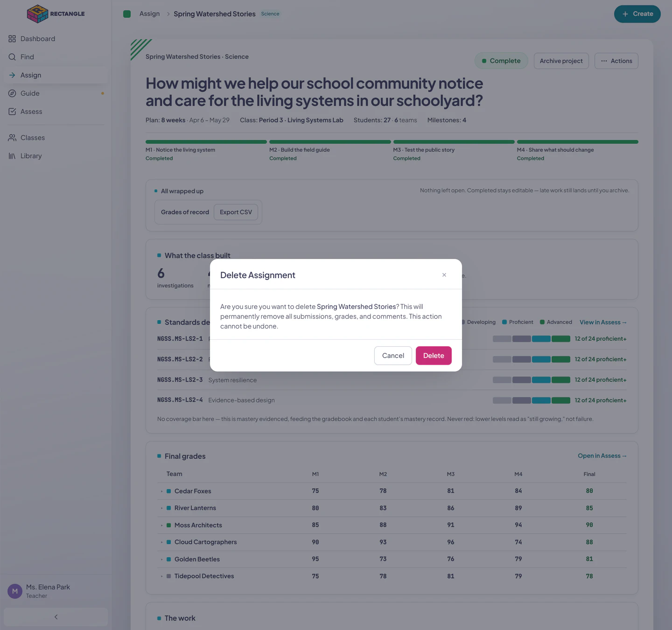
Task: Open the Complete status pill
Action: [x=501, y=61]
